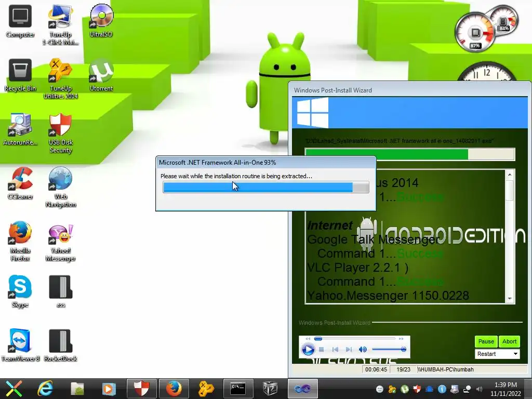Click the fast-forward arrows in wizard player

[402, 339]
